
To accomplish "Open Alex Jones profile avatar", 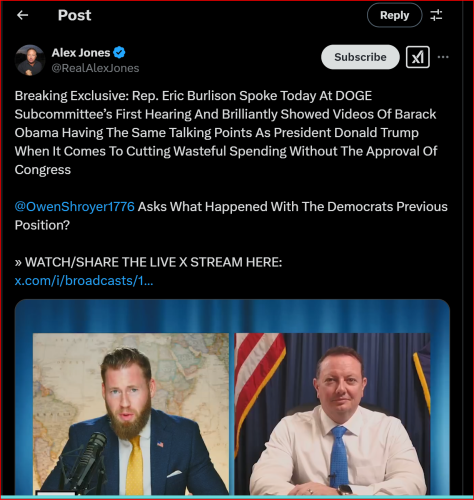I will coord(30,60).
